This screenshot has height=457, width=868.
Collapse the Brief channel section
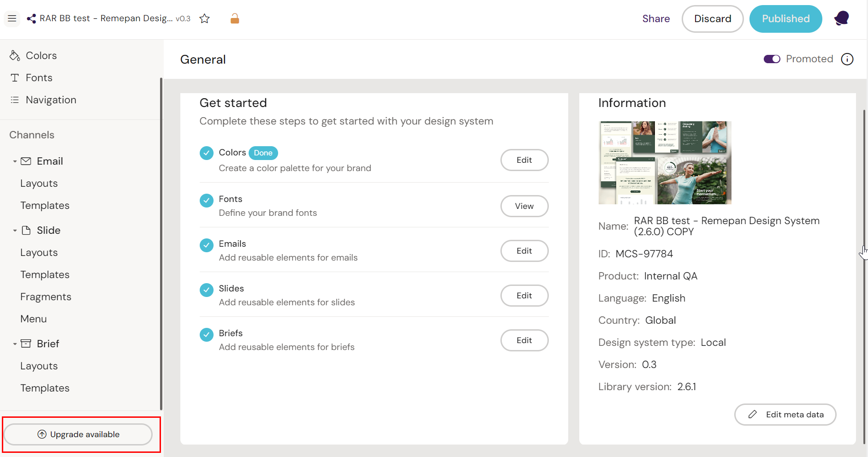(x=15, y=344)
